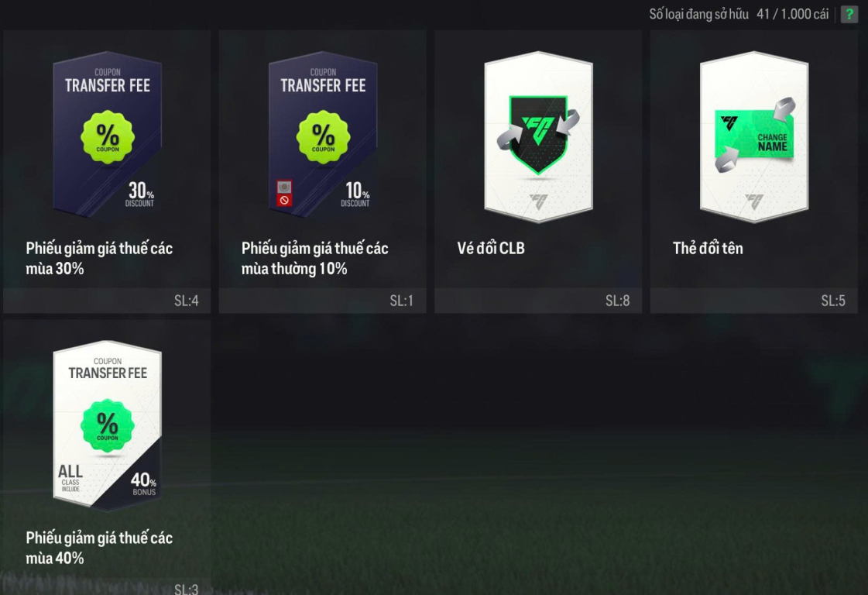The image size is (868, 595).
Task: Click the SL:8 quantity bar
Action: (538, 301)
